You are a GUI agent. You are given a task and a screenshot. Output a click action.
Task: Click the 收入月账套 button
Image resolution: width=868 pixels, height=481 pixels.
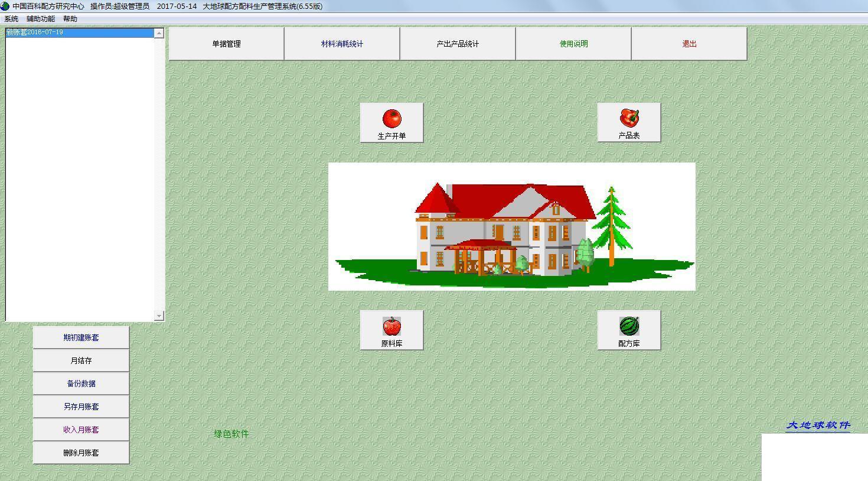click(x=81, y=430)
